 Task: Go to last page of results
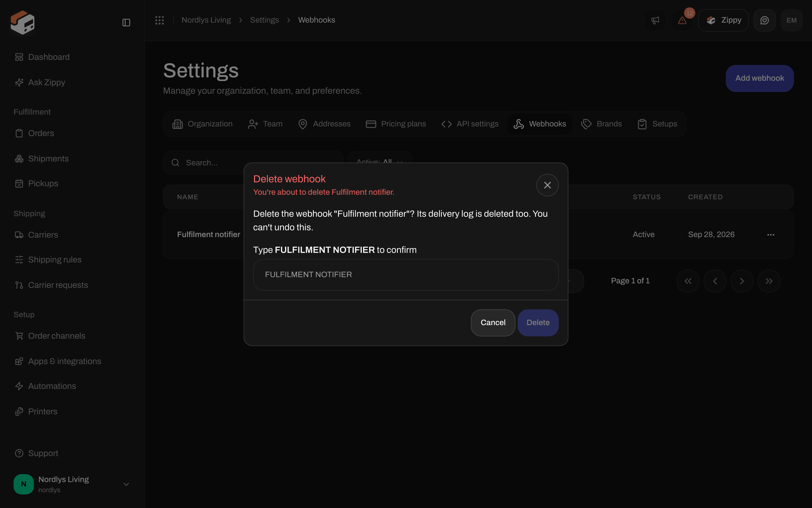[x=769, y=281]
